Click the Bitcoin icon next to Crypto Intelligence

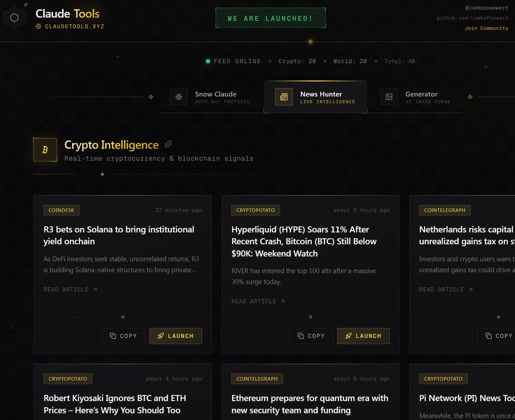click(x=45, y=149)
